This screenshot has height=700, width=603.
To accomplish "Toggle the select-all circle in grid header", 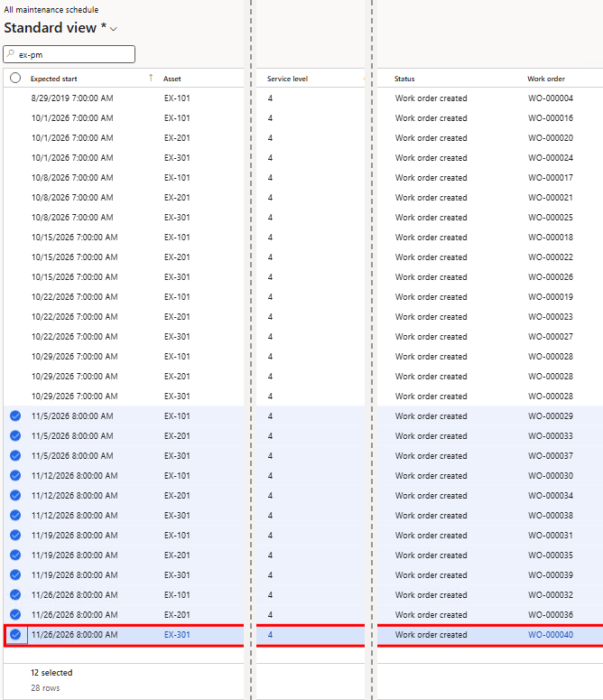I will 15,78.
